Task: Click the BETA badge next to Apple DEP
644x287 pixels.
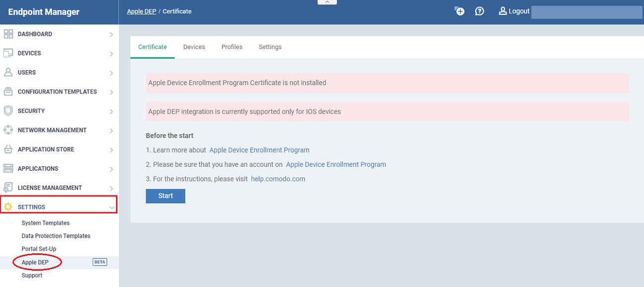Action: pos(100,262)
